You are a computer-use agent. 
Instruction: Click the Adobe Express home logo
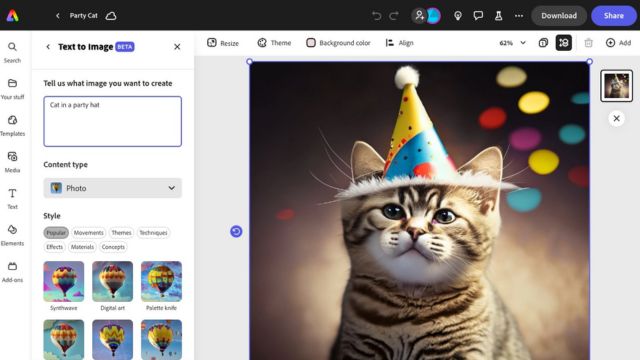pos(12,16)
